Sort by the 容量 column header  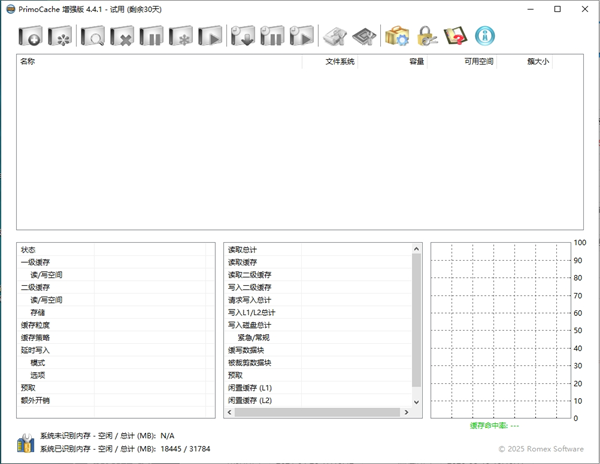coord(392,62)
